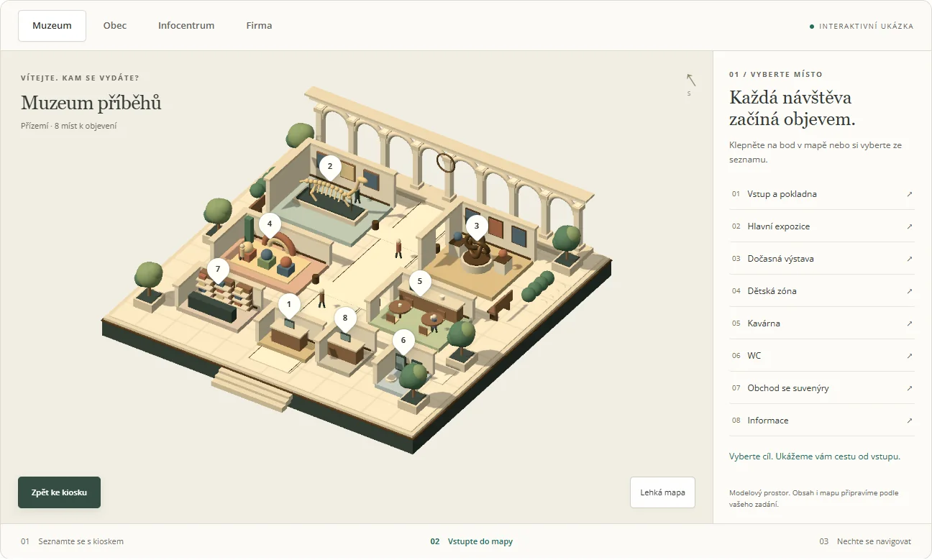The width and height of the screenshot is (932, 560).
Task: Toggle the Lehká mapa button
Action: point(662,492)
